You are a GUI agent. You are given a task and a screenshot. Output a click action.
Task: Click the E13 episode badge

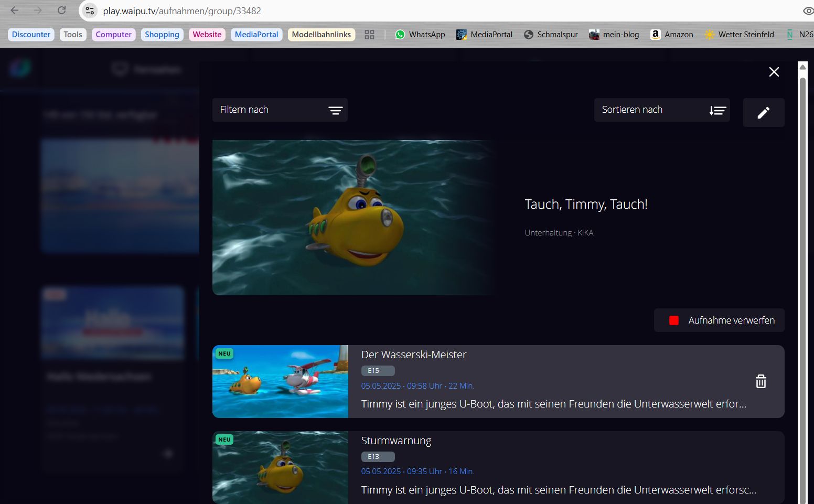[x=378, y=456]
